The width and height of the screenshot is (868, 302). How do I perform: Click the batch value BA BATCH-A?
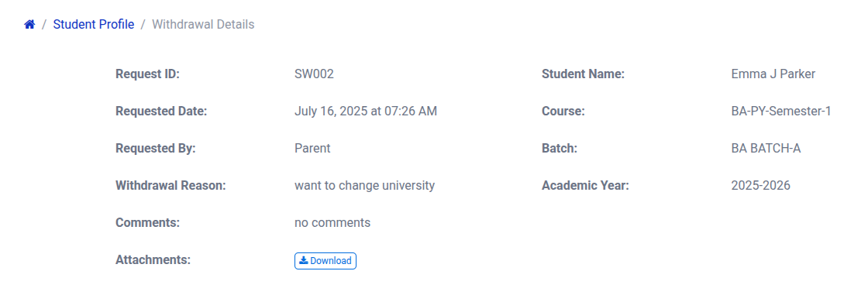pos(766,148)
